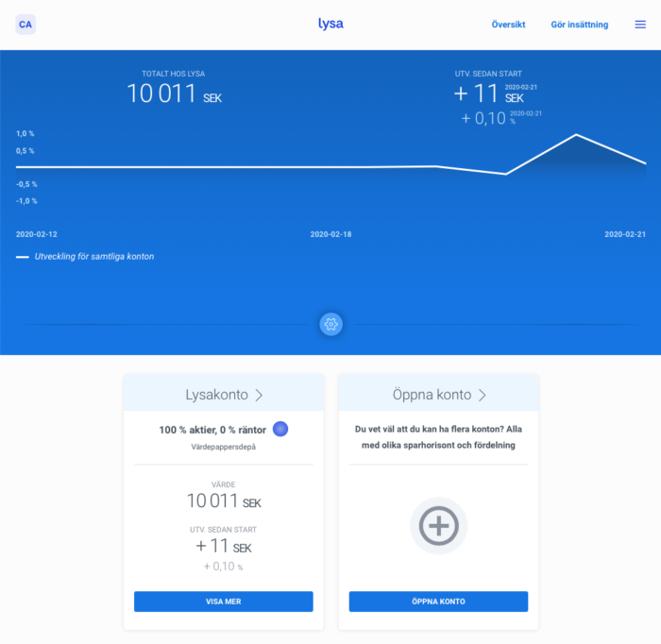
Task: Expand the Öppna konto header chevron
Action: (x=483, y=395)
